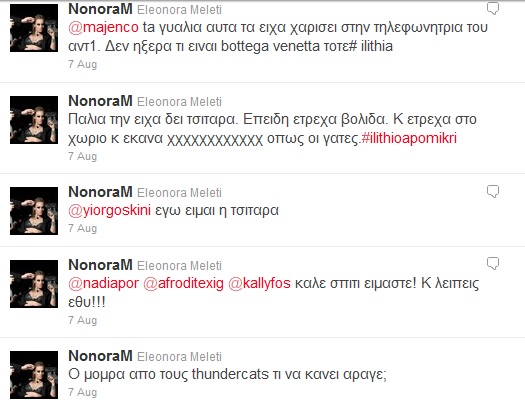
Task: Open NonoraM username on thundercats tweet
Action: tap(100, 356)
